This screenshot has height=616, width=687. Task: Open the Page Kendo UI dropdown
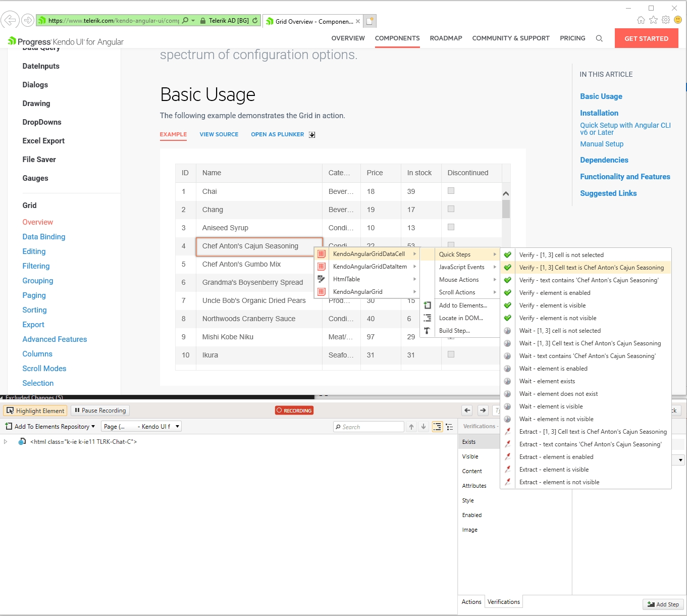tap(141, 427)
